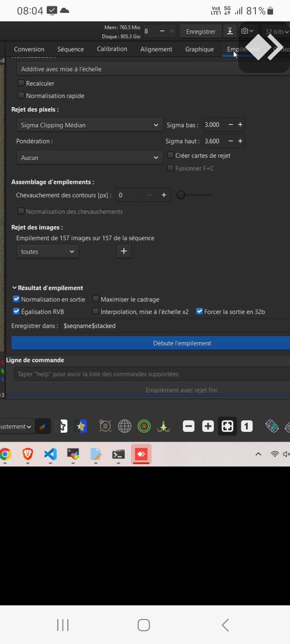Open the Pondération Aucun dropdown
290x644 pixels.
pos(89,158)
